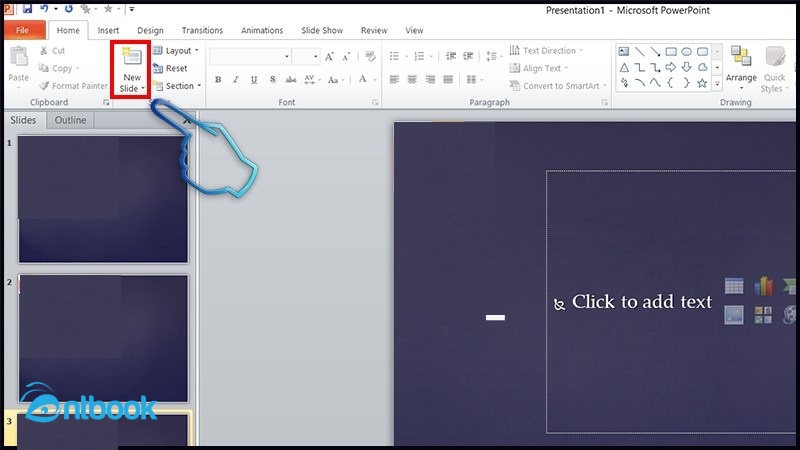Open the Change Case menu
800x450 pixels.
(x=336, y=80)
